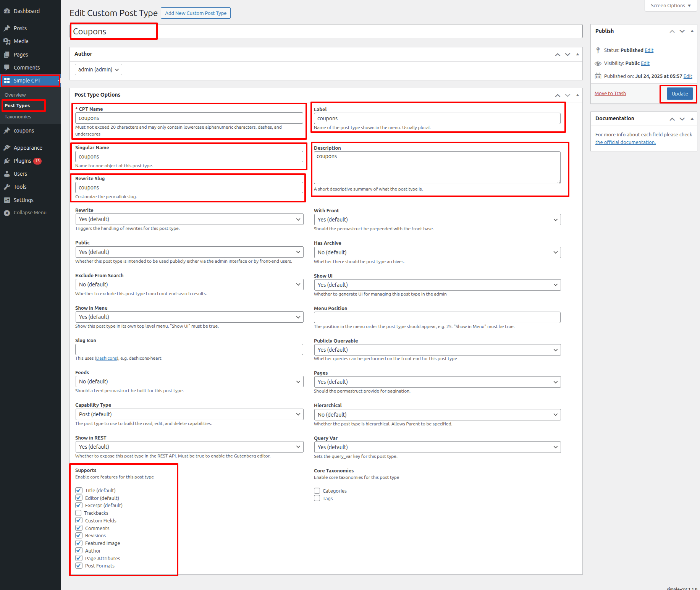Click the Tools wrench icon
This screenshot has height=590, width=700.
tap(7, 187)
